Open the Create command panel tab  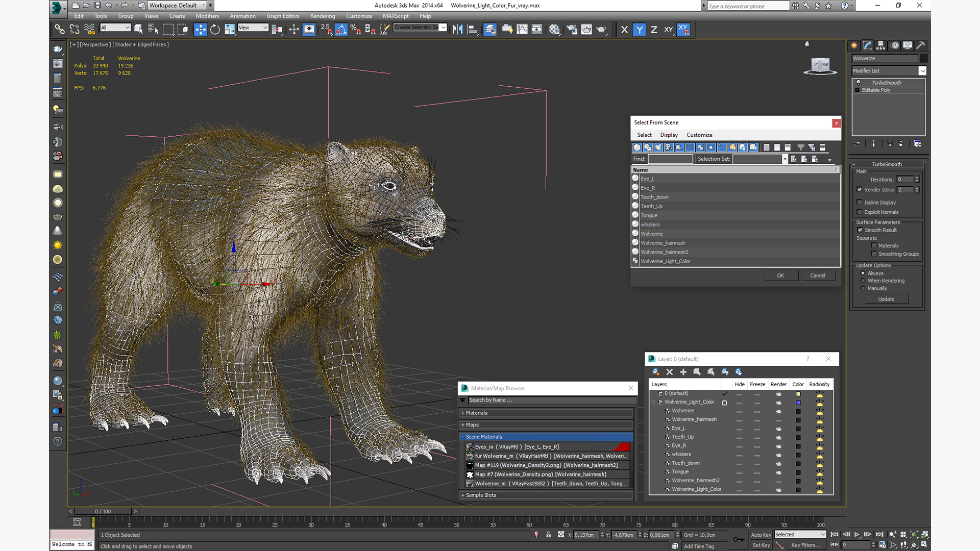pyautogui.click(x=854, y=45)
